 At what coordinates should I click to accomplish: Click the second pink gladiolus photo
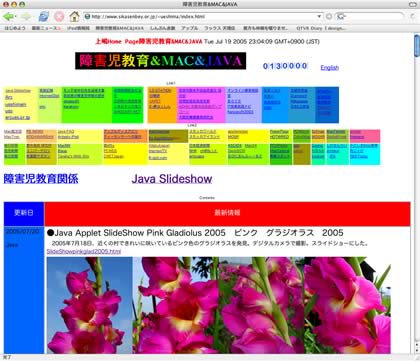(x=176, y=305)
